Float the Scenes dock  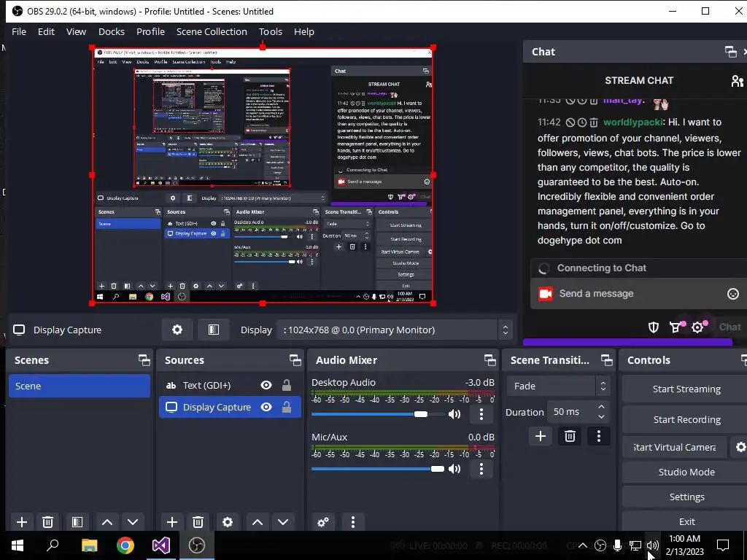click(144, 360)
